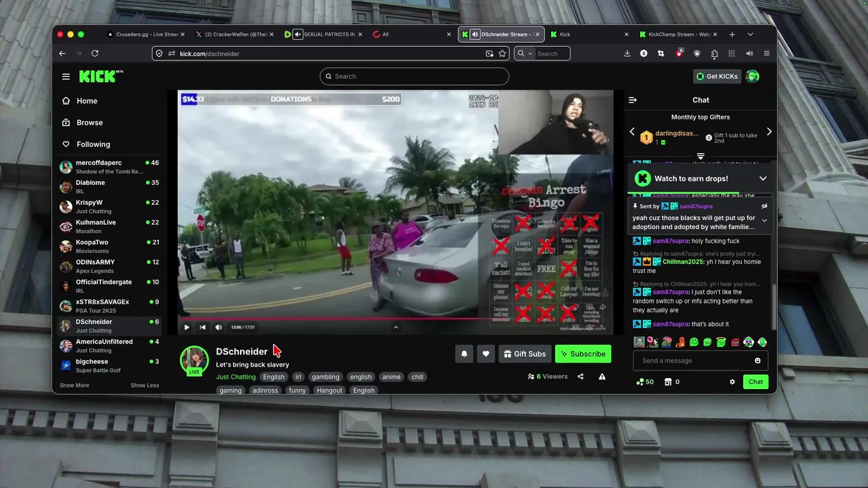868x488 pixels.
Task: Go back with browser back arrow
Action: pos(62,54)
